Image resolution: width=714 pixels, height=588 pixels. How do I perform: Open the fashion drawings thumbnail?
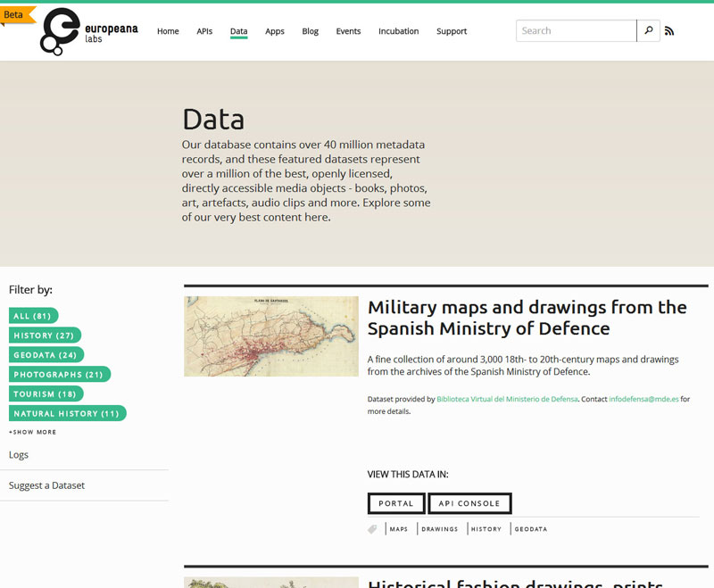pyautogui.click(x=271, y=583)
